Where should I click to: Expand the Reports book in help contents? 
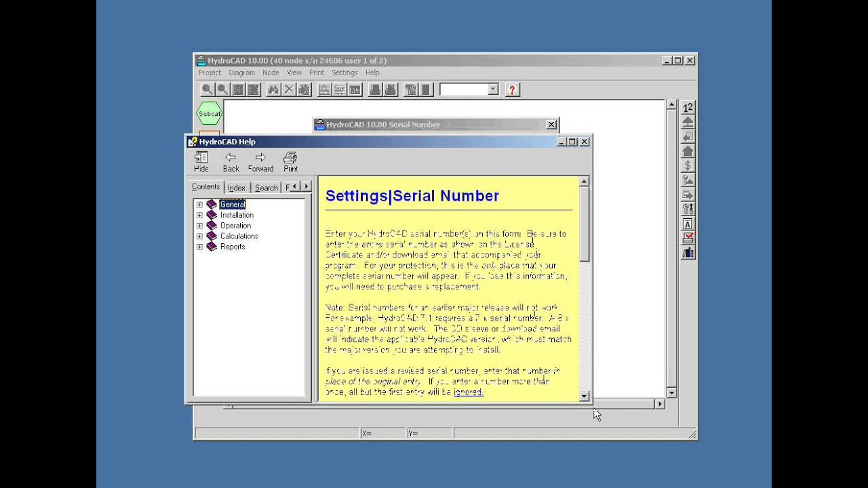[199, 247]
